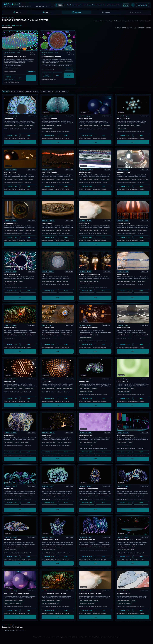Pick the Ember Scriptorium preset
This screenshot has height=644, width=153.
click(58, 193)
